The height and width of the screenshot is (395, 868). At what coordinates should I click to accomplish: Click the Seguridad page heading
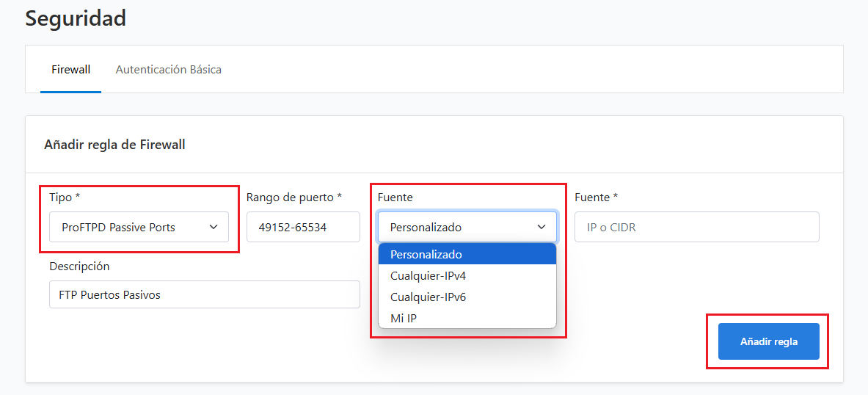tap(76, 18)
